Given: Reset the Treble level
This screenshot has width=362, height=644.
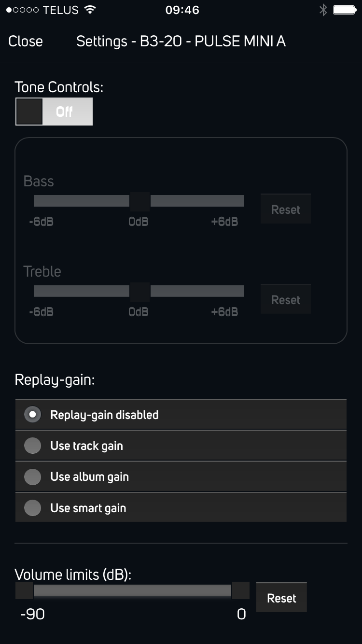Looking at the screenshot, I should [x=285, y=300].
